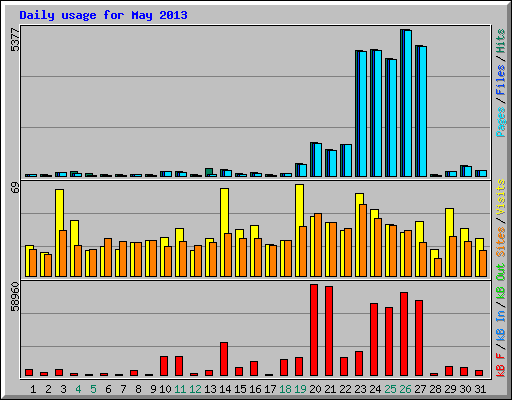Click the red kB bar for day 27

[x=419, y=338]
